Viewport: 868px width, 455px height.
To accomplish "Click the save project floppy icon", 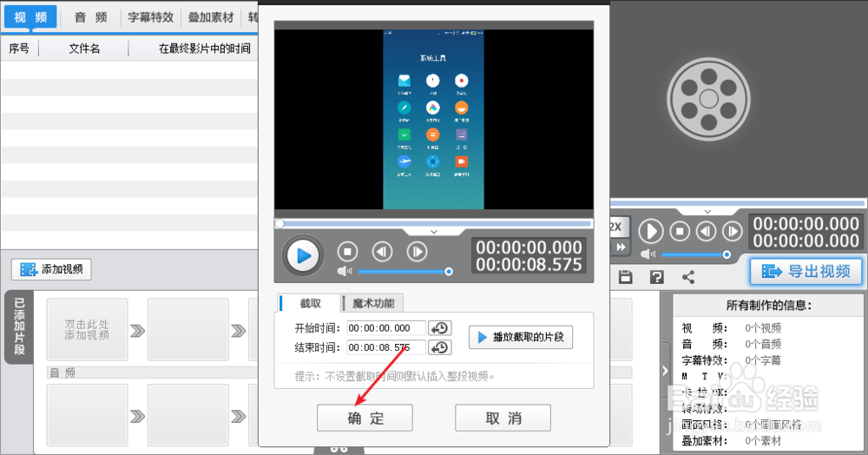I will click(626, 277).
